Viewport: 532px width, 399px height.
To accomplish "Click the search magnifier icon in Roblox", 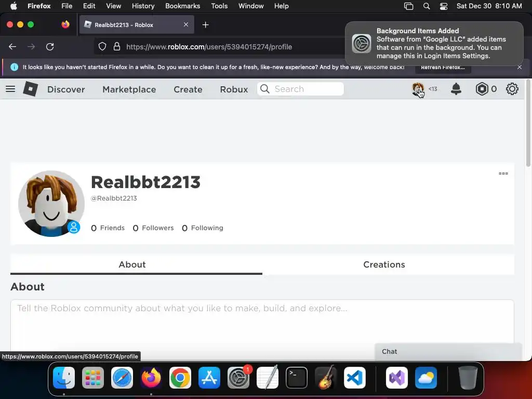I will pos(265,89).
